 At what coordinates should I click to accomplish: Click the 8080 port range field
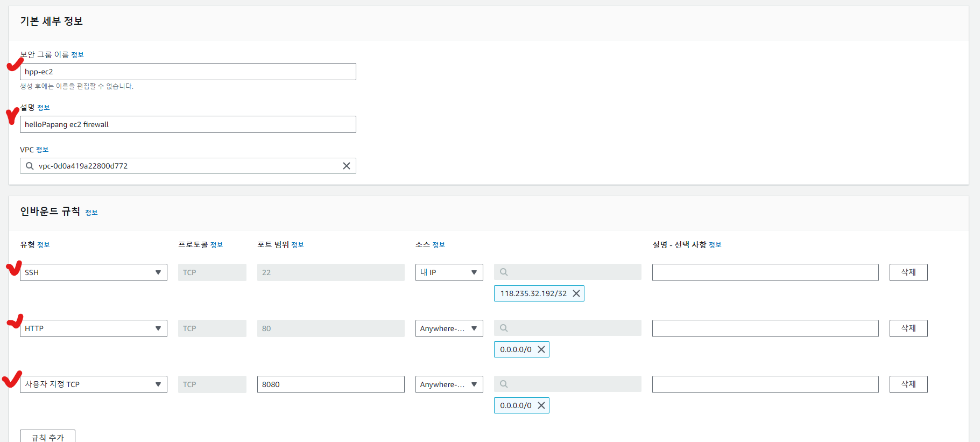pyautogui.click(x=330, y=384)
